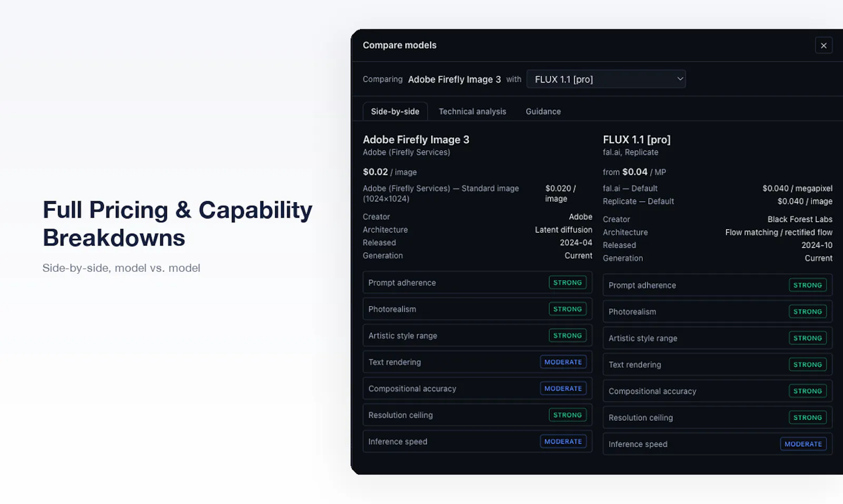Select the 'Standard image (1024×1024)' pricing line

click(441, 193)
